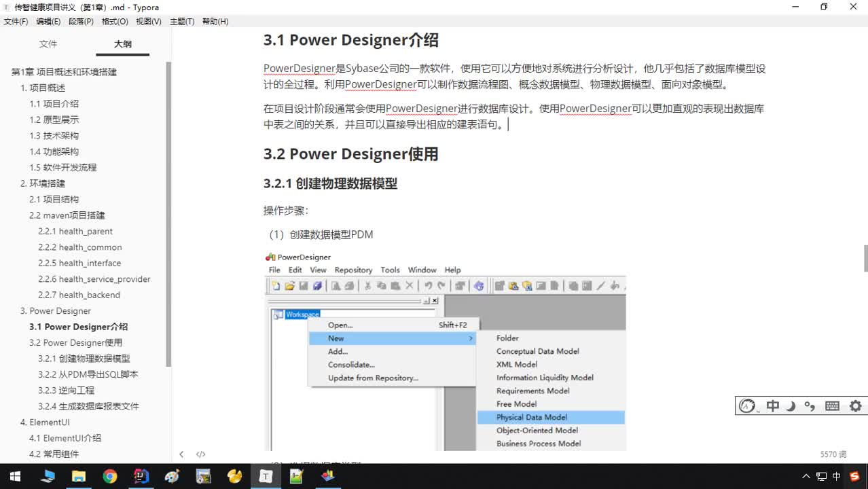This screenshot has height=489, width=868.
Task: Switch sidebar to the 文件 tab
Action: point(48,44)
